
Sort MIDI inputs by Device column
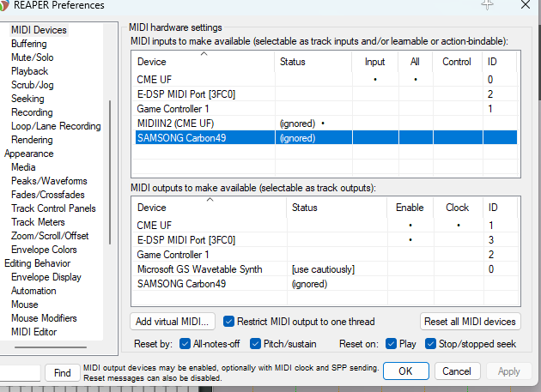pyautogui.click(x=203, y=62)
